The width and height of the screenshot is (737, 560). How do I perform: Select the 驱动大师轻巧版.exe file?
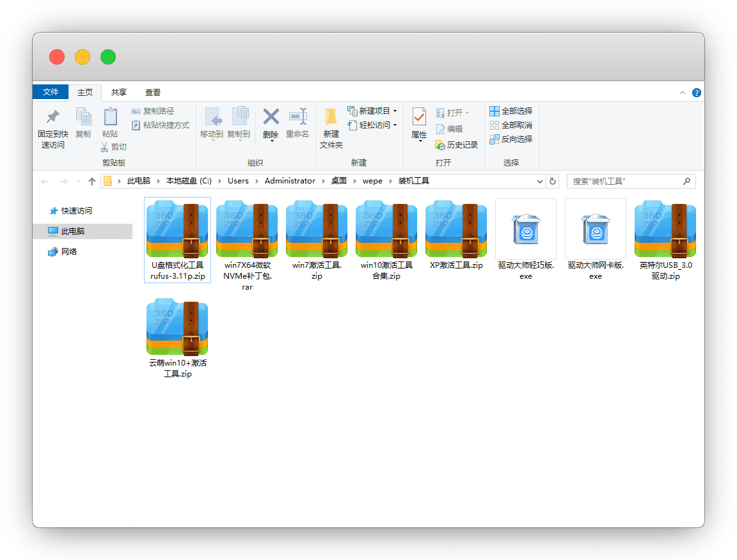(x=525, y=229)
